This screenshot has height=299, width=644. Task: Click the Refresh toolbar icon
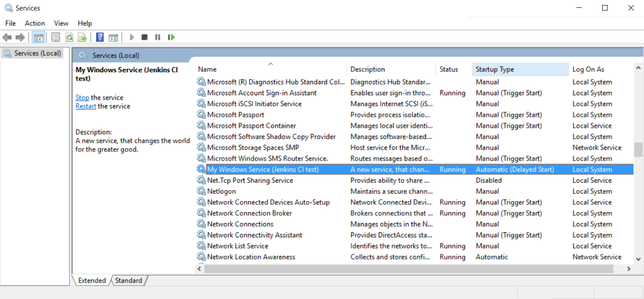tap(69, 37)
